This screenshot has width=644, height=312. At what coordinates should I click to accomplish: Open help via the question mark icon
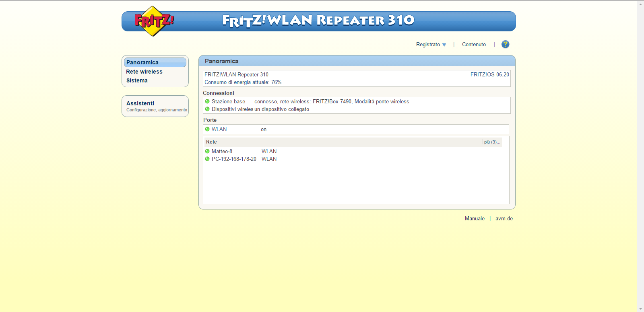pyautogui.click(x=505, y=44)
